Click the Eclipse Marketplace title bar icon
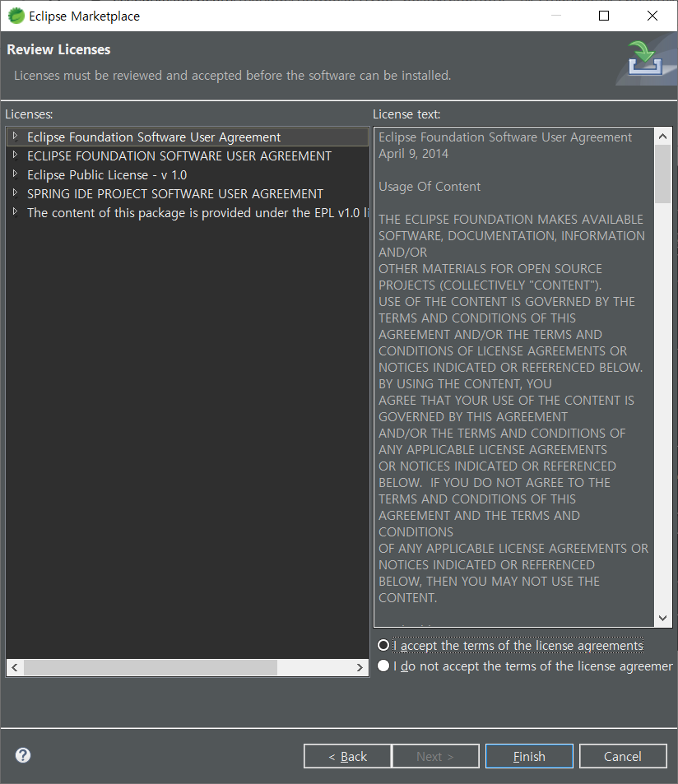Screen dimensions: 678x784 tap(16, 16)
